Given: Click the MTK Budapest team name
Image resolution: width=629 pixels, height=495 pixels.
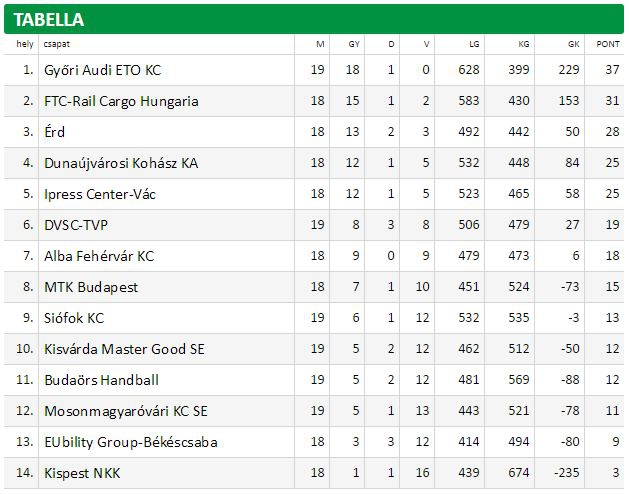Looking at the screenshot, I should [x=91, y=287].
